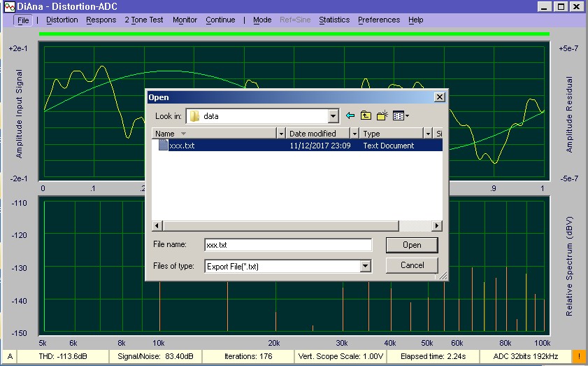The height and width of the screenshot is (366, 588).
Task: Click the A channel indicator in status bar
Action: (x=10, y=356)
